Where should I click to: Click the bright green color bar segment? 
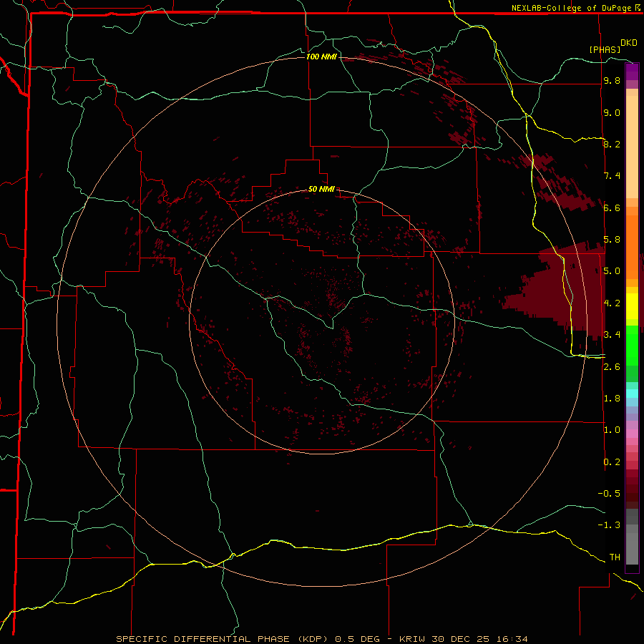click(x=632, y=345)
